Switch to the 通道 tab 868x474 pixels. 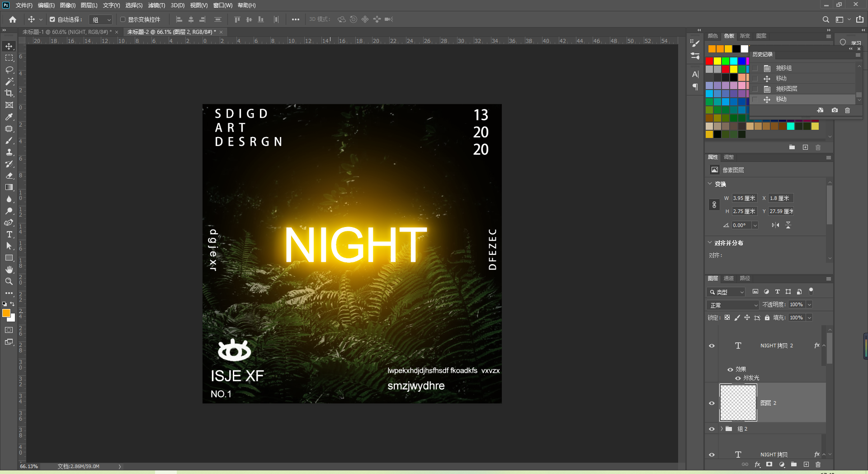tap(729, 279)
